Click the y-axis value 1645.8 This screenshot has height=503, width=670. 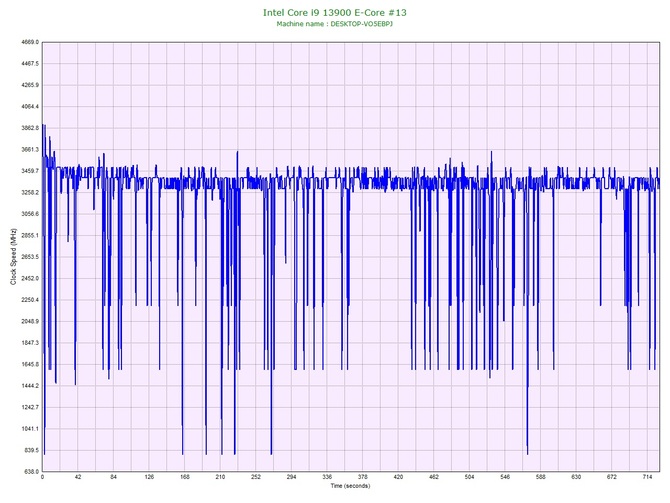coord(30,365)
